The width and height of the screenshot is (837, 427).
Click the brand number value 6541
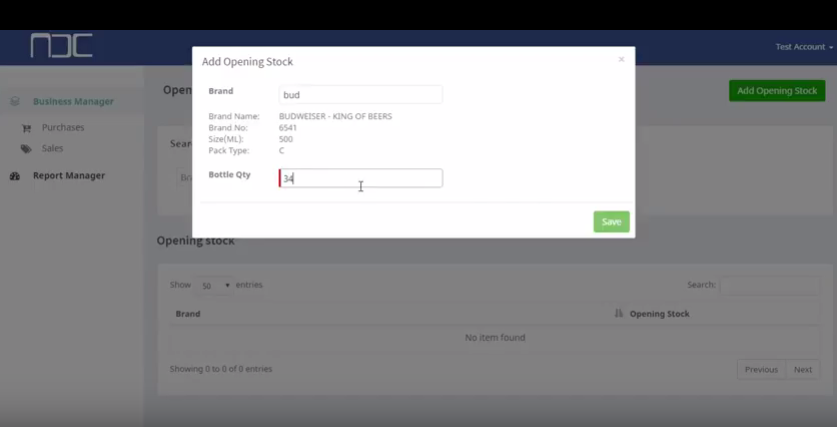(288, 128)
